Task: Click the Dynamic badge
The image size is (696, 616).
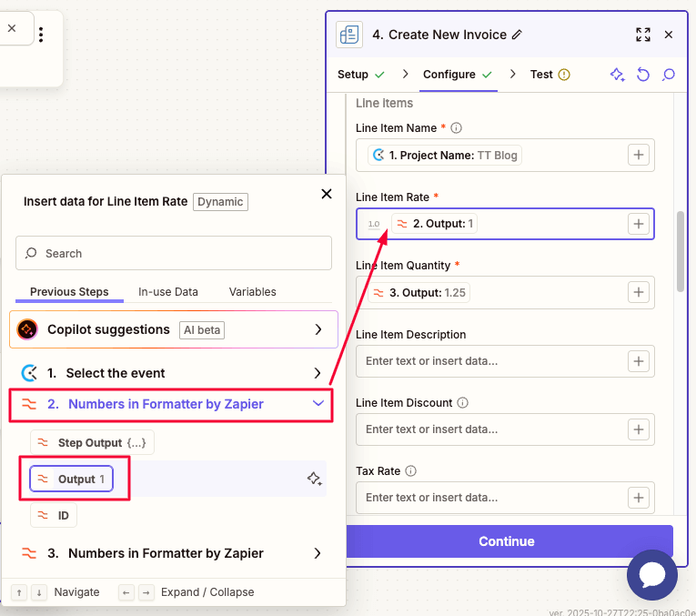Action: click(x=220, y=202)
